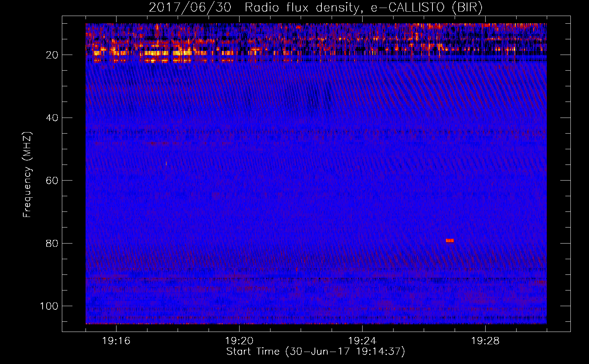Image resolution: width=589 pixels, height=364 pixels.
Task: Click the 19:28 time tick label
Action: point(485,341)
